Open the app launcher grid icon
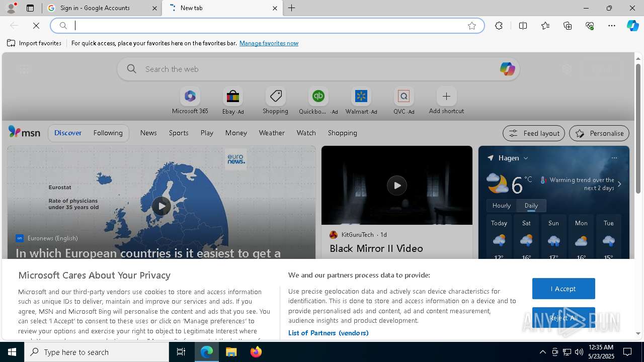 (24, 70)
